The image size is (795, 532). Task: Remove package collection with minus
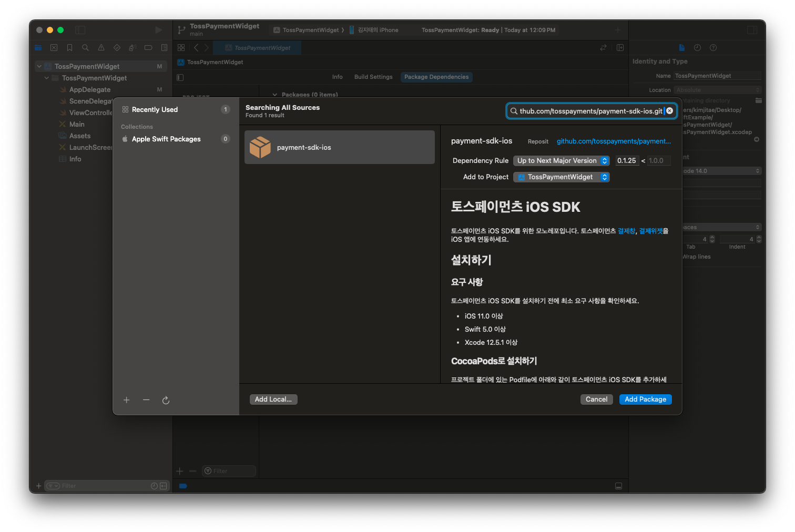pyautogui.click(x=146, y=400)
